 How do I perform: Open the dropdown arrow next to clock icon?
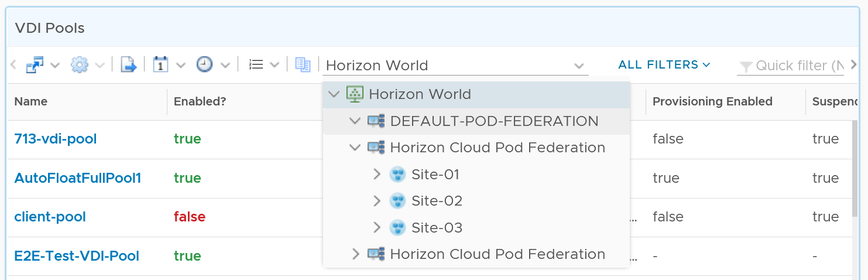click(225, 65)
